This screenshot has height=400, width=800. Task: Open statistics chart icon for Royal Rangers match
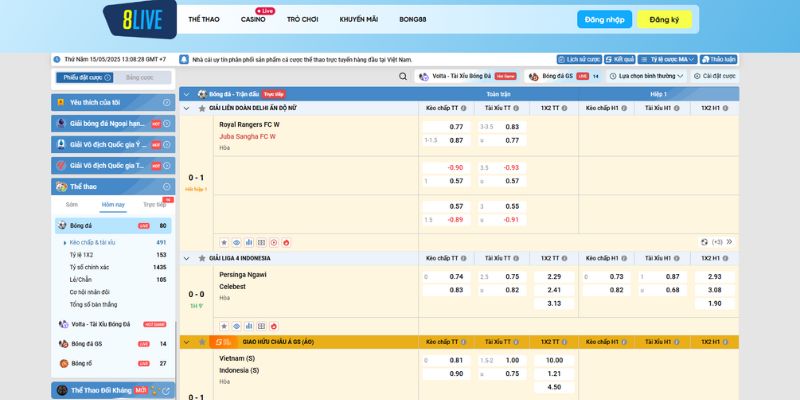point(249,242)
